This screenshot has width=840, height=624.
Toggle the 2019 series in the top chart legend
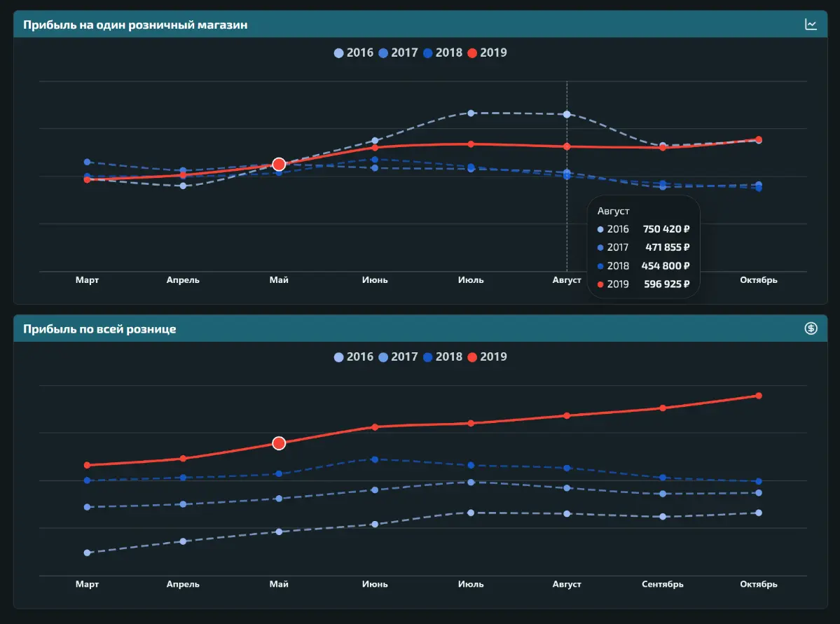pyautogui.click(x=487, y=53)
